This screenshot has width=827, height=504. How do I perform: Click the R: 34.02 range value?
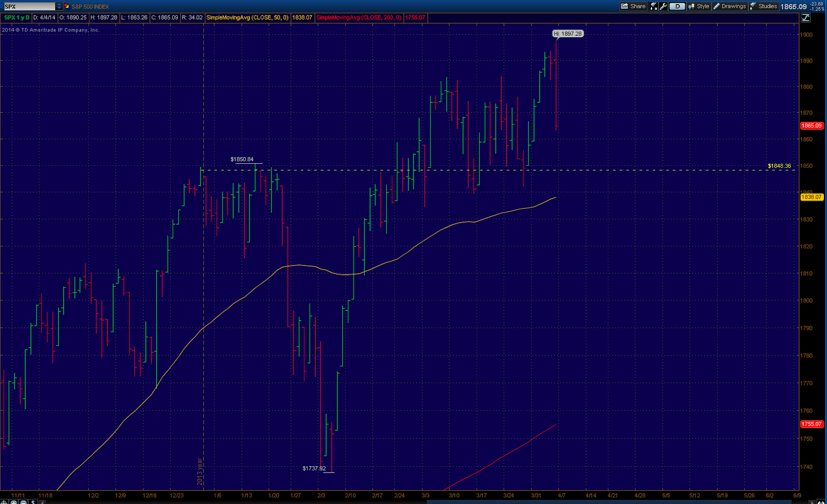click(x=192, y=18)
